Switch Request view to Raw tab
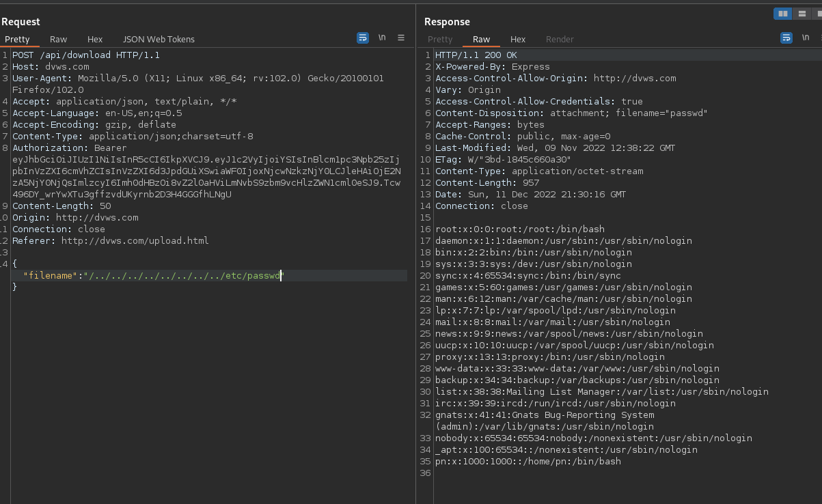Image resolution: width=822 pixels, height=504 pixels. [59, 40]
